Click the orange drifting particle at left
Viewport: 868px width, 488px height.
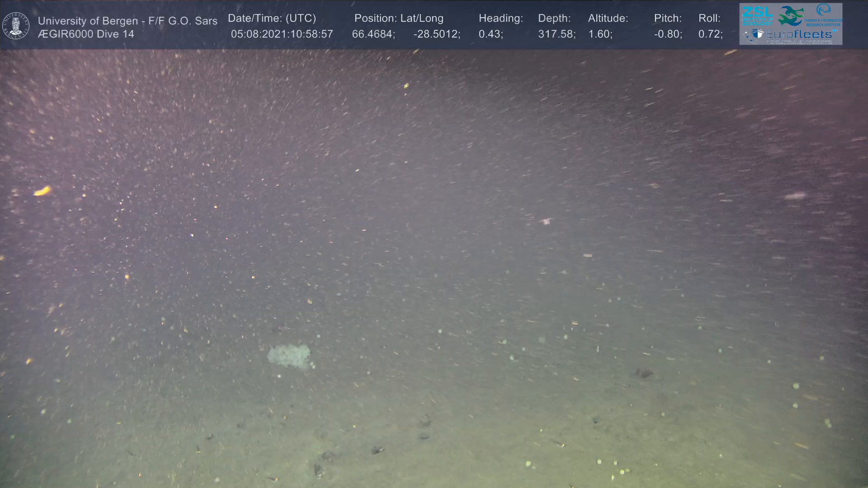[x=42, y=191]
